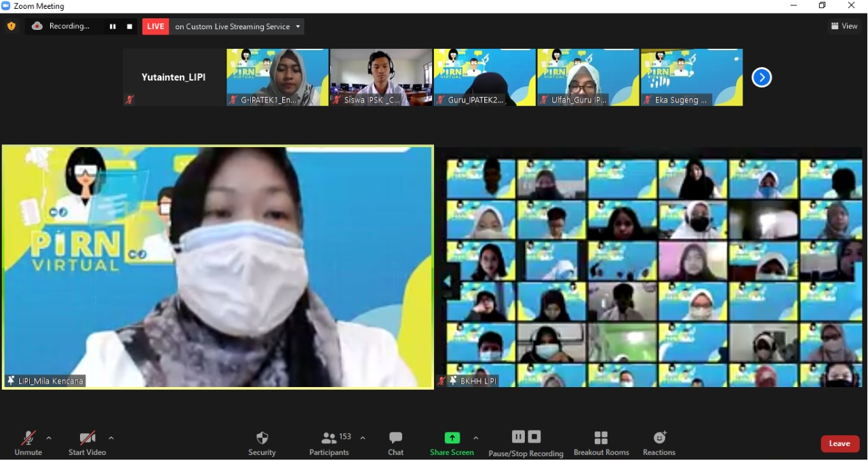
Task: Open the Reactions menu
Action: [x=659, y=443]
